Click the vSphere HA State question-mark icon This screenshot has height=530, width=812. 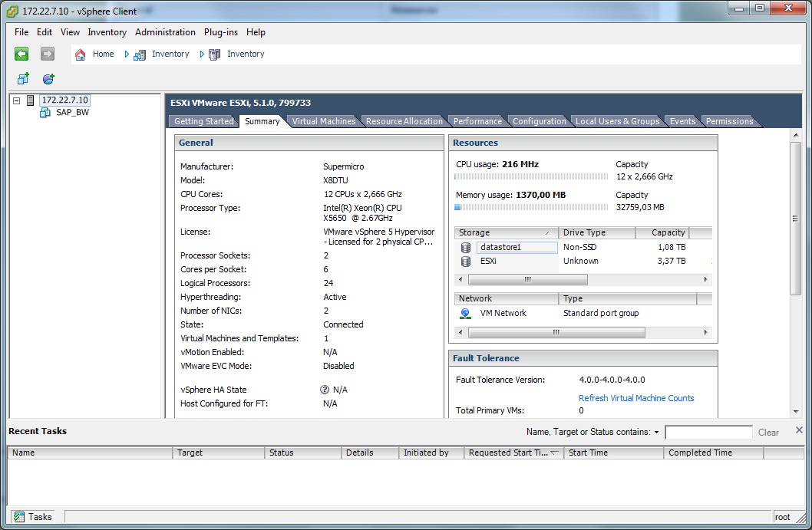(x=325, y=390)
